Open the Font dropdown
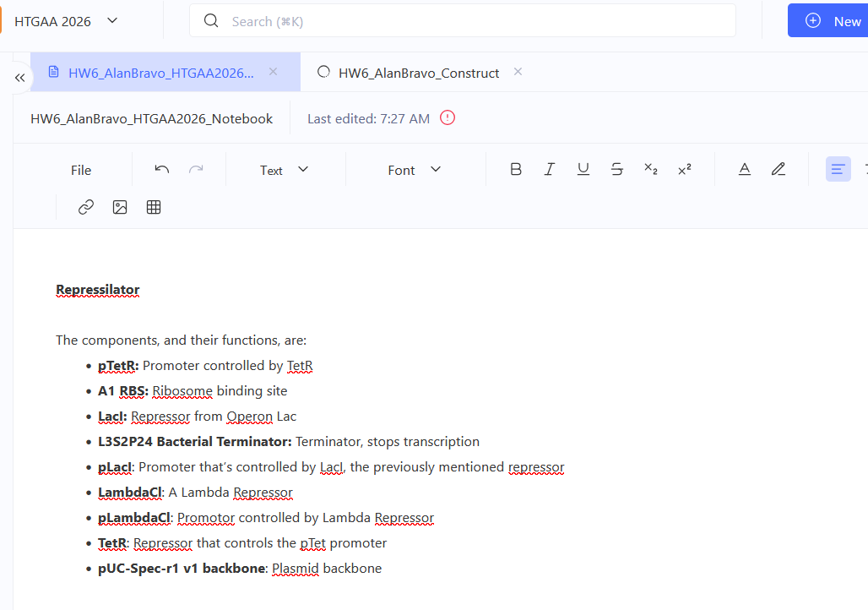 tap(414, 170)
